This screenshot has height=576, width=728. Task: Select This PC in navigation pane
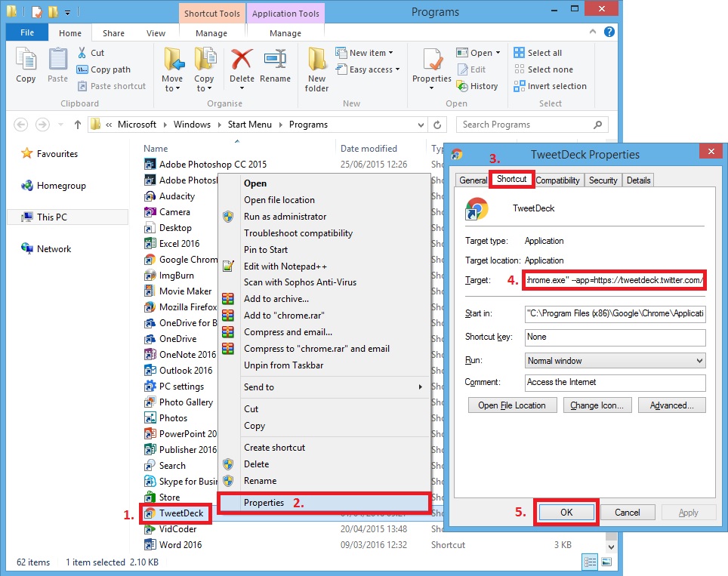click(67, 217)
